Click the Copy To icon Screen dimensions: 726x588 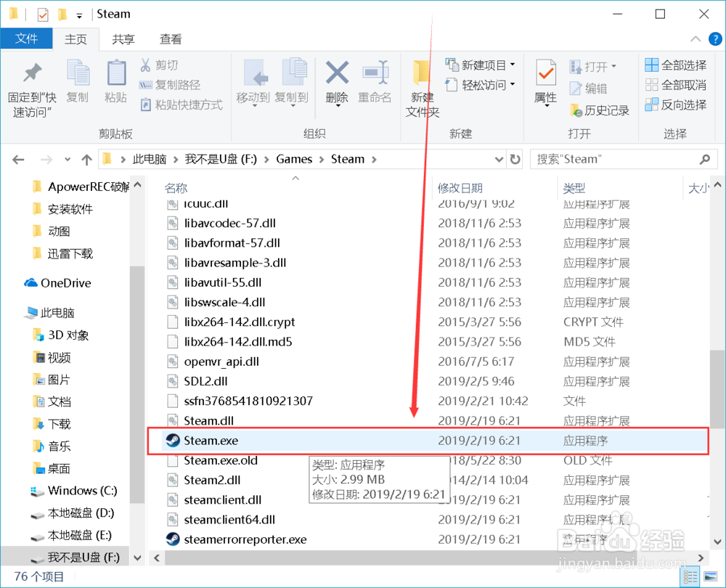[294, 73]
